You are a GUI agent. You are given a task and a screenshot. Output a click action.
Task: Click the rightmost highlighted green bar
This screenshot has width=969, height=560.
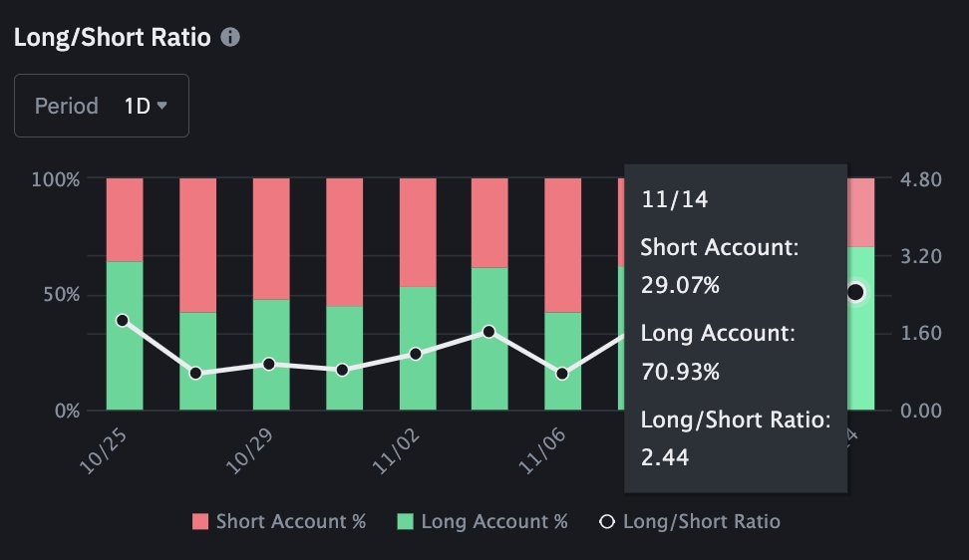click(x=860, y=359)
